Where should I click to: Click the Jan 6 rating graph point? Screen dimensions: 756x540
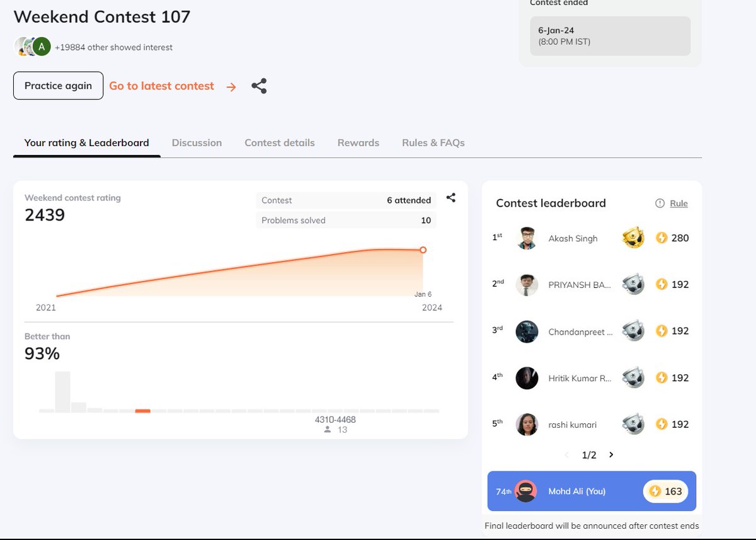[x=423, y=250]
